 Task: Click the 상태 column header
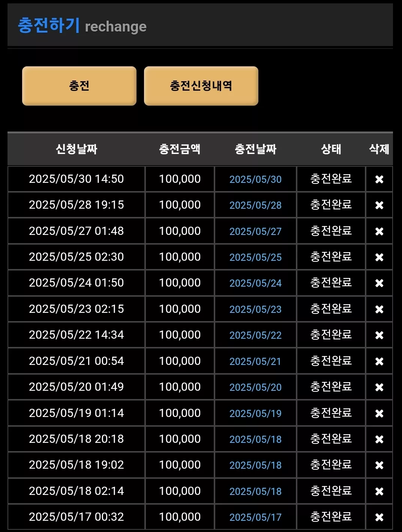tap(331, 149)
